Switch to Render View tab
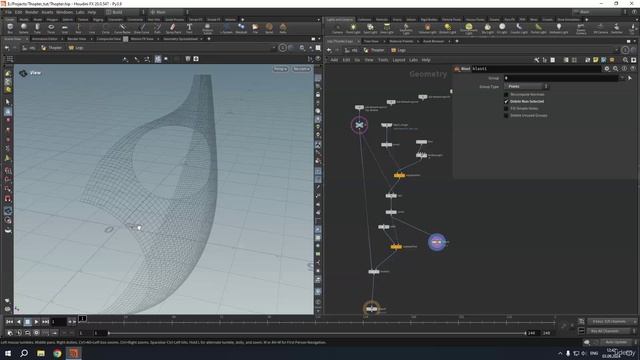This screenshot has width=640, height=360. 77,39
